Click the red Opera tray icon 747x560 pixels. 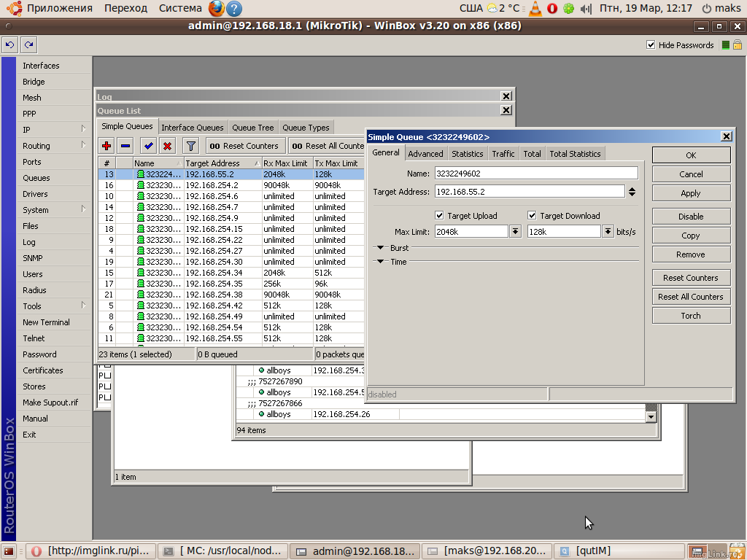pyautogui.click(x=552, y=8)
